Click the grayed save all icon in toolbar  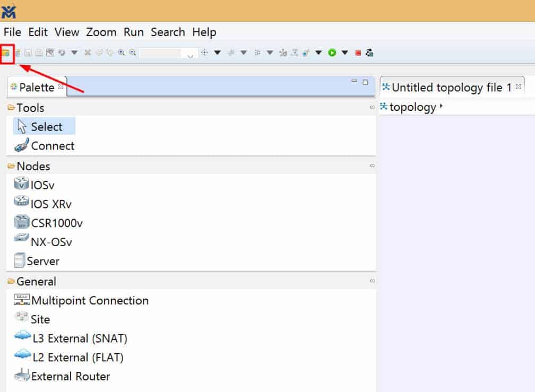pos(39,53)
